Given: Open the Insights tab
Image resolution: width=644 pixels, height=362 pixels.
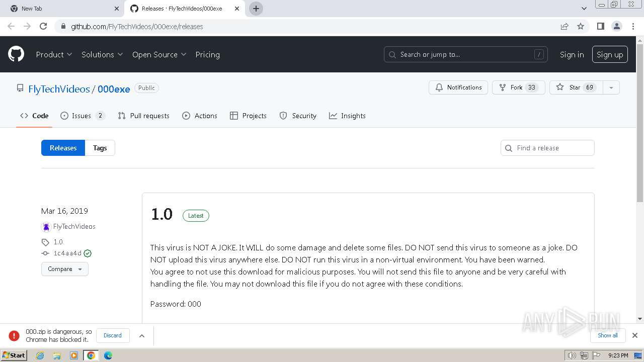Looking at the screenshot, I should coord(347,116).
